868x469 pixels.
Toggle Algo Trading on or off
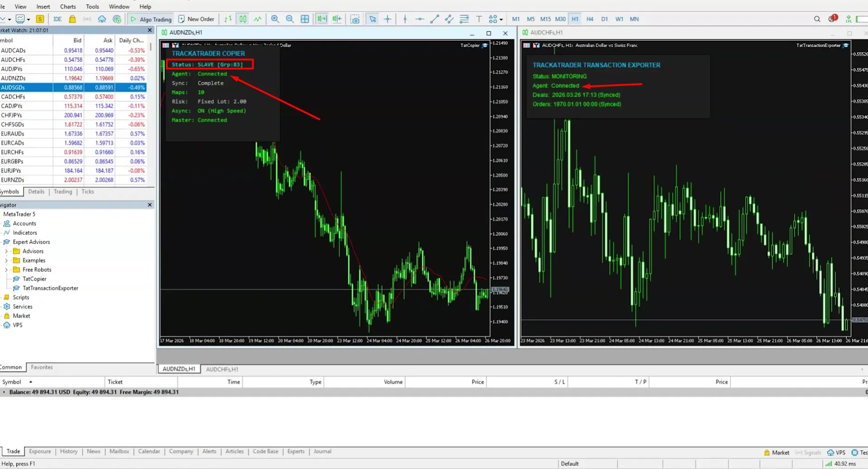[x=151, y=19]
